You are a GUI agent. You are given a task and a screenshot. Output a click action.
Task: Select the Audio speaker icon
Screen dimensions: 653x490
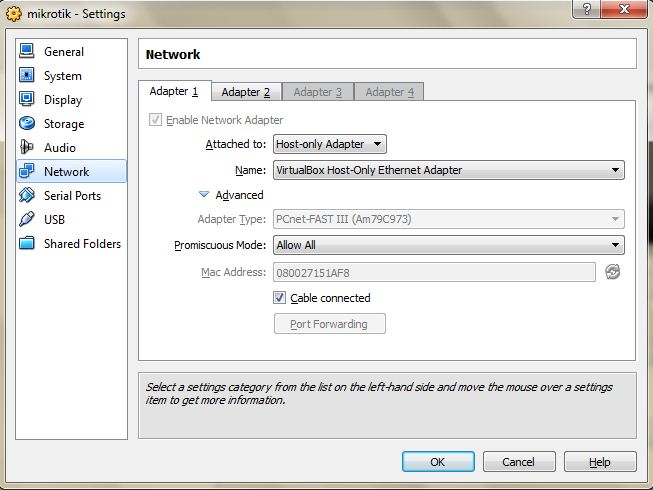[27, 147]
